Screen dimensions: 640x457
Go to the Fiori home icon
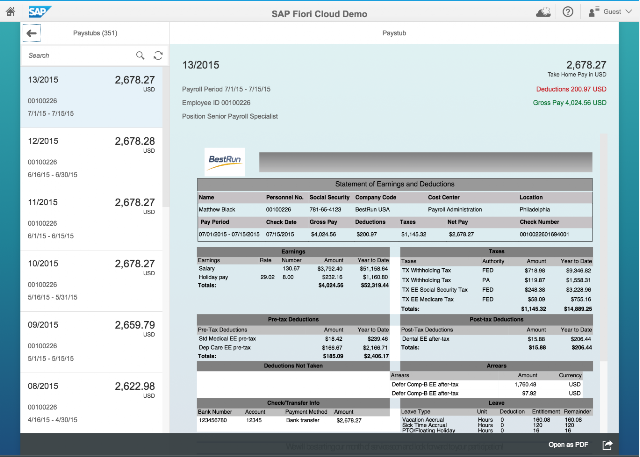click(10, 11)
